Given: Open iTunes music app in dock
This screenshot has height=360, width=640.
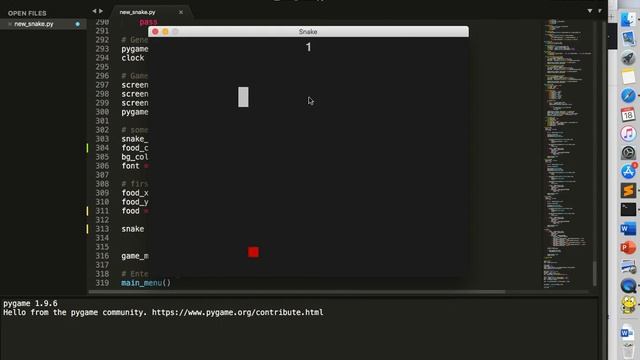Looking at the screenshot, I should pos(628,134).
